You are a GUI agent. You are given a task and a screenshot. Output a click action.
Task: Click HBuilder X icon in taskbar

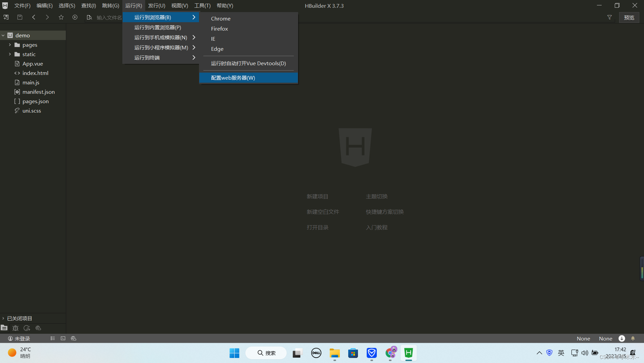(x=408, y=353)
